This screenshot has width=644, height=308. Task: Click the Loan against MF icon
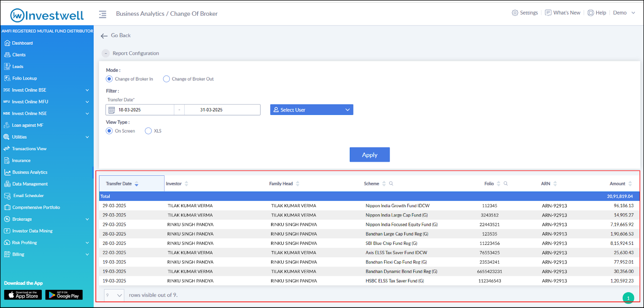[x=7, y=125]
